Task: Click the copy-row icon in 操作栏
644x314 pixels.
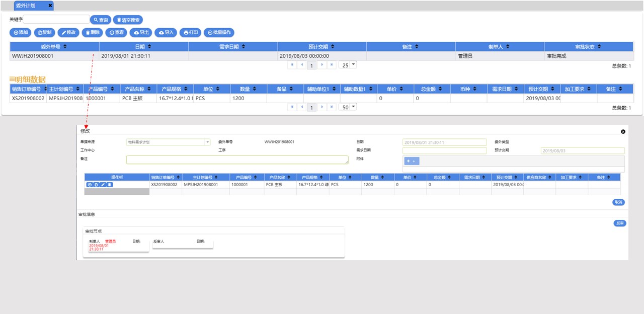Action: [x=96, y=185]
